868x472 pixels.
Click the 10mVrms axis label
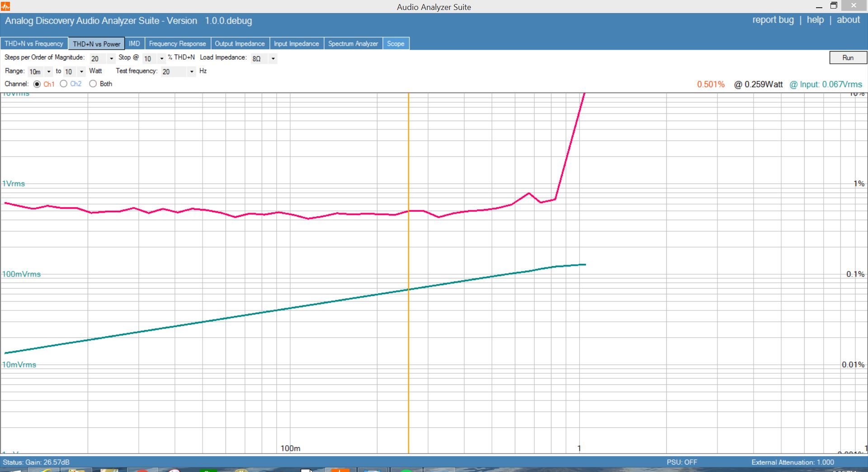pyautogui.click(x=19, y=364)
